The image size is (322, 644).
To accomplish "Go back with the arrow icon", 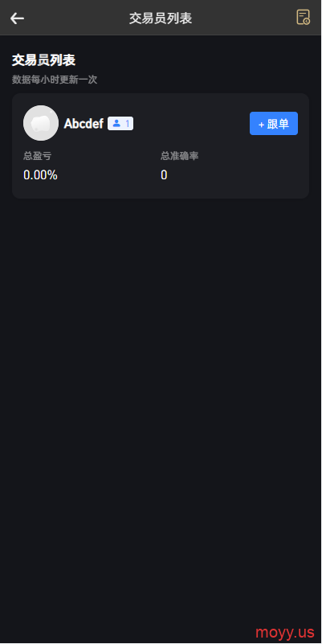I will [x=17, y=18].
